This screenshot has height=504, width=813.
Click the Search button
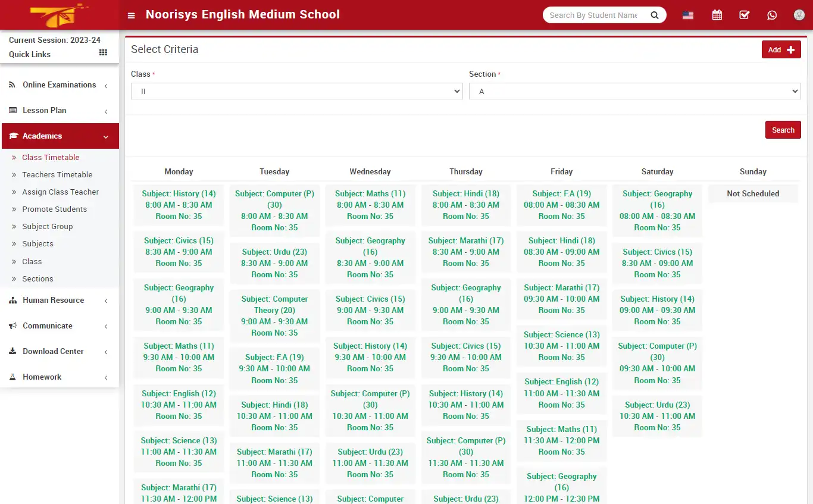click(783, 130)
